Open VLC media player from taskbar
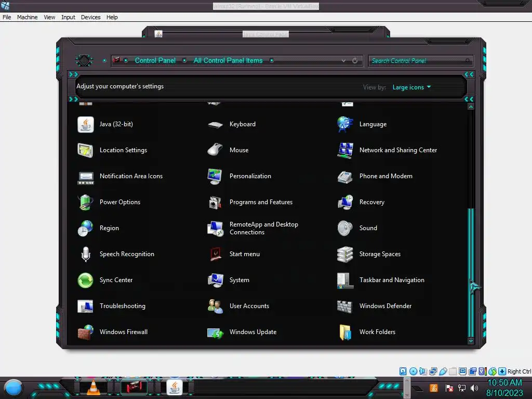Screen dimensions: 532x399 point(94,388)
